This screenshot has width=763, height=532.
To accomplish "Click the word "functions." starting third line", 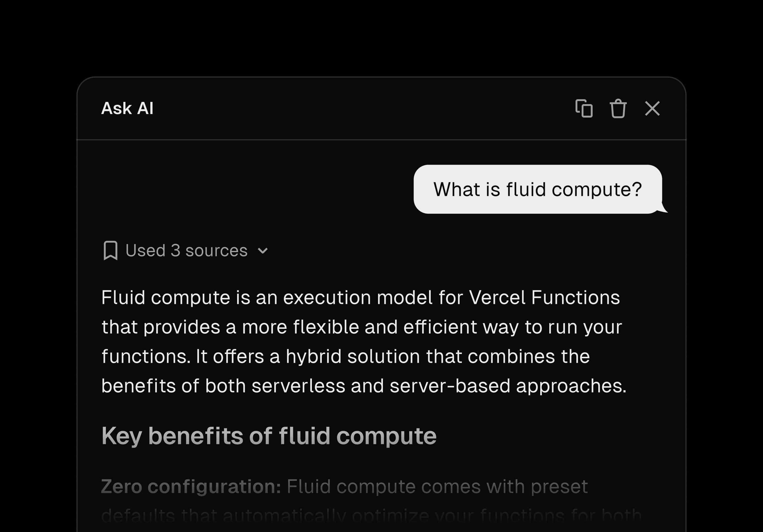I will [146, 357].
